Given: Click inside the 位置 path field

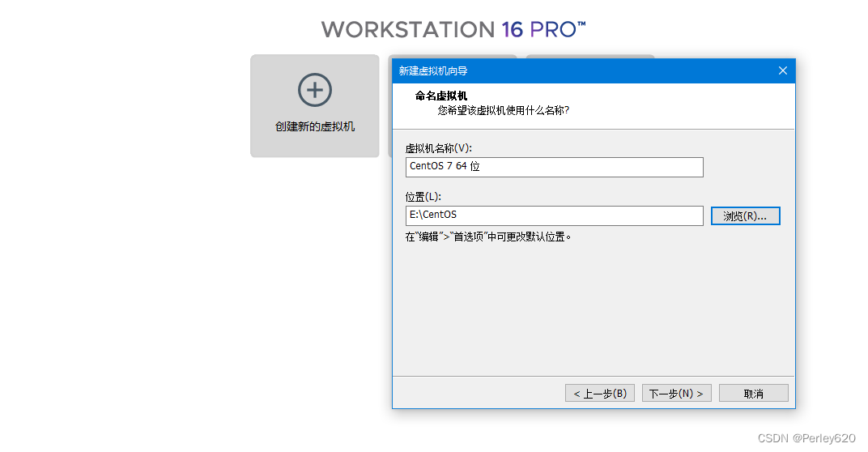Looking at the screenshot, I should click(x=554, y=215).
